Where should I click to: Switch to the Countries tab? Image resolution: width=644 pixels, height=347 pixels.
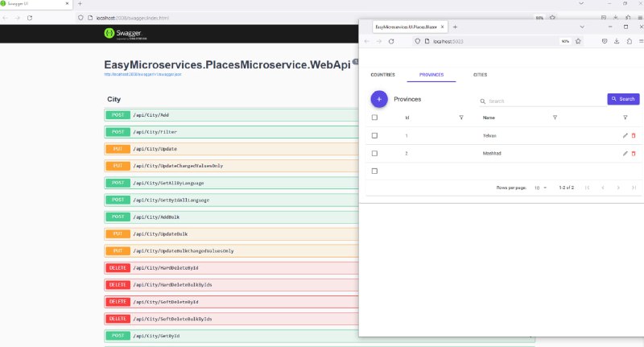[x=383, y=75]
